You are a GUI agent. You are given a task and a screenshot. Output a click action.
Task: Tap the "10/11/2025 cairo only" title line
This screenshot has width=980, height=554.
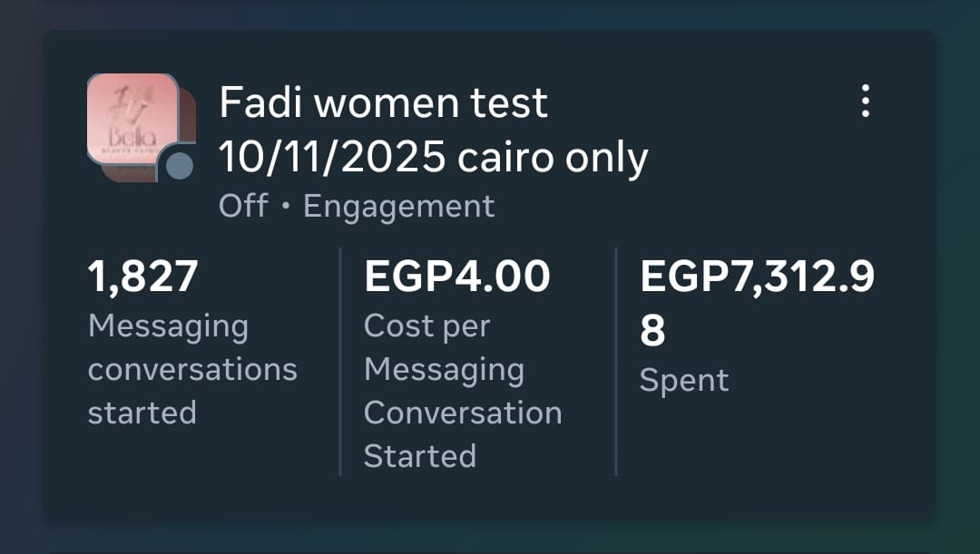[433, 158]
